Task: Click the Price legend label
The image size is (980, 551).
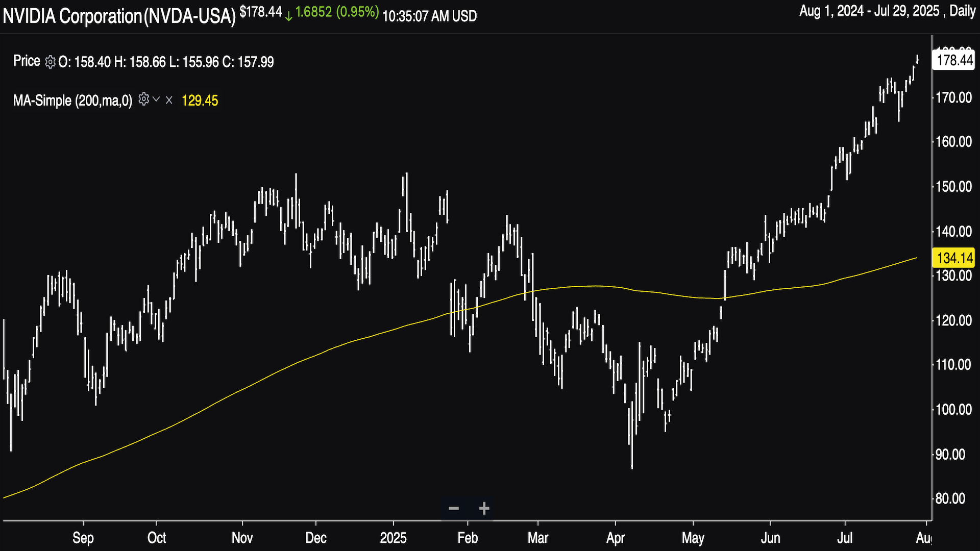Action: point(27,61)
